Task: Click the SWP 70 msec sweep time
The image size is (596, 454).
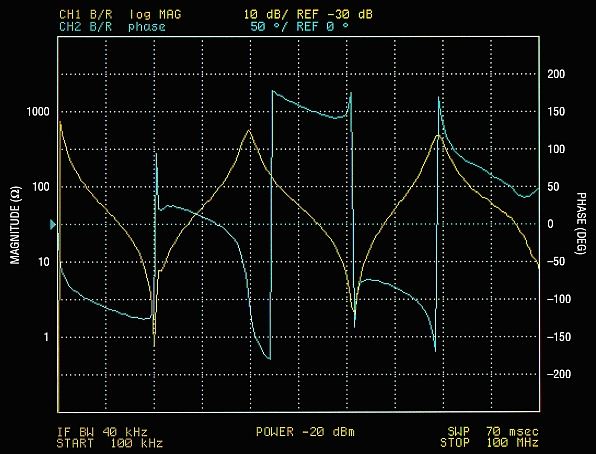Action: (493, 432)
